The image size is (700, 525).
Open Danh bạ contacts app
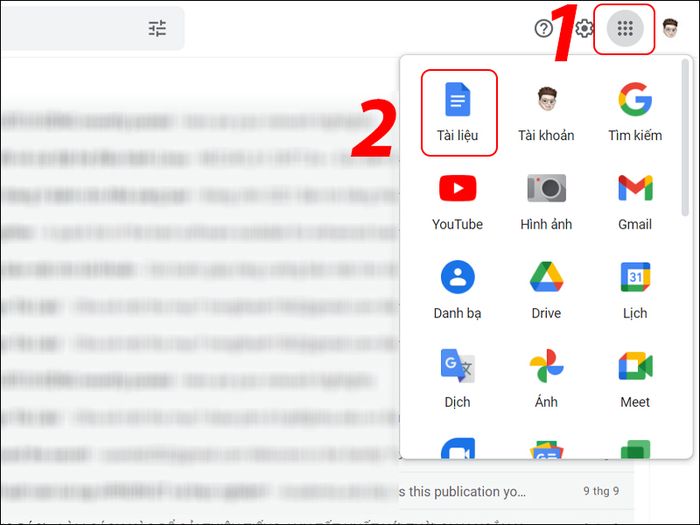[458, 290]
